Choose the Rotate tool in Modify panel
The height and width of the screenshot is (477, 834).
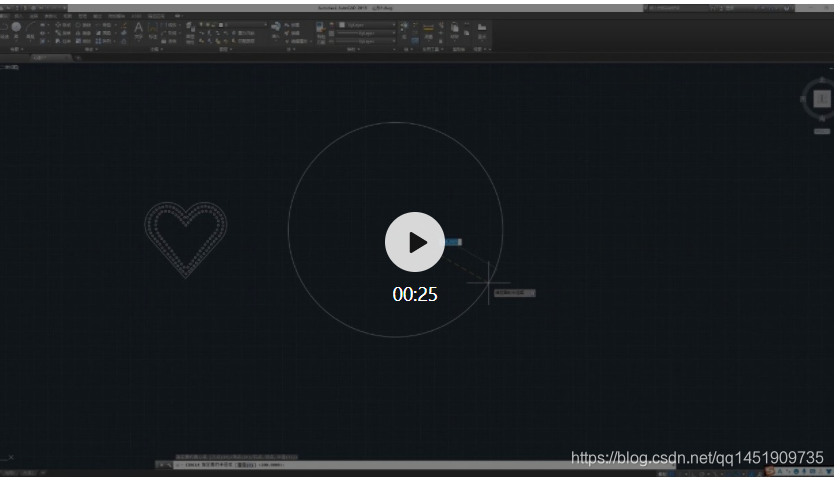82,25
